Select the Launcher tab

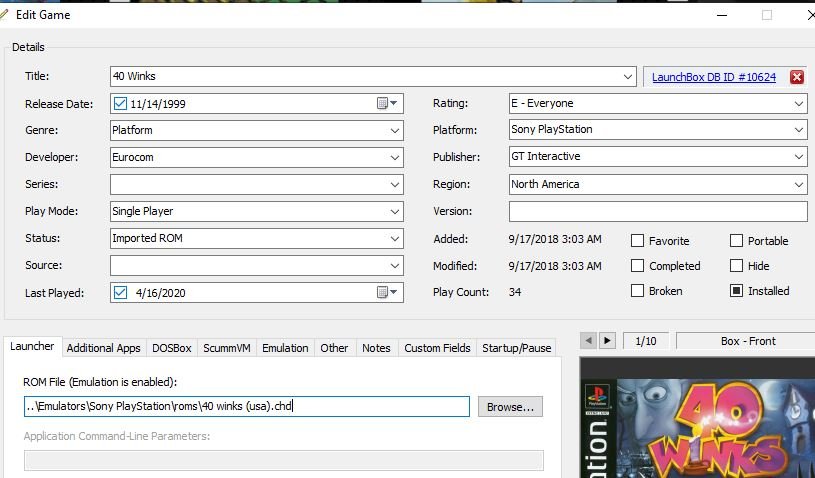click(32, 346)
